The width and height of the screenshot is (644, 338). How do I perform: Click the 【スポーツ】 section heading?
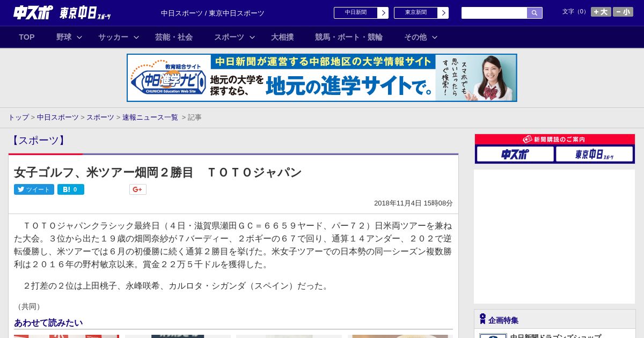point(38,141)
